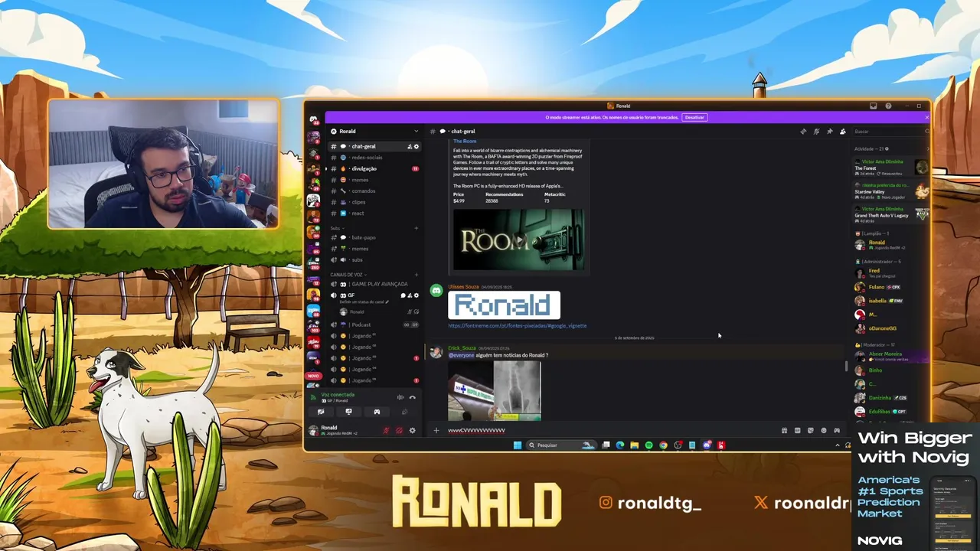Open Discord direct messages home icon

click(x=313, y=119)
